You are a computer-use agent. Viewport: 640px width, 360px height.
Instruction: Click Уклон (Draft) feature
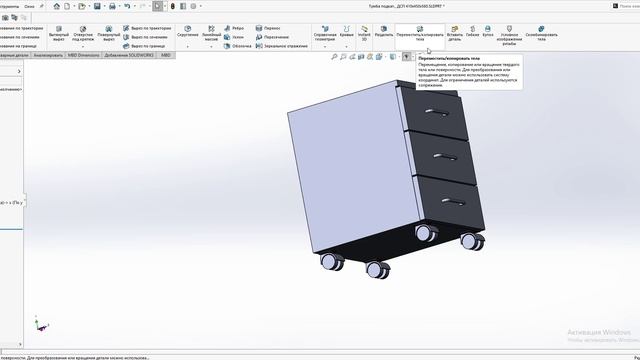234,37
